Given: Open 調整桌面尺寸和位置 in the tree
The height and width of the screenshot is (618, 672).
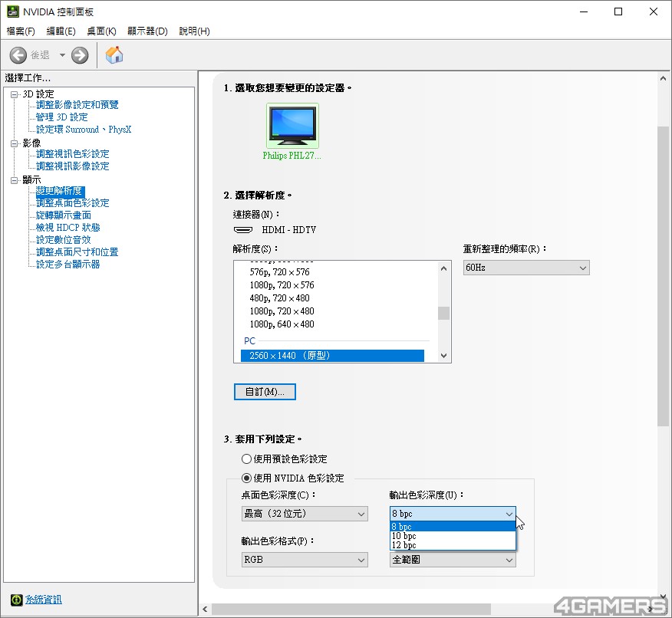Looking at the screenshot, I should coord(77,252).
